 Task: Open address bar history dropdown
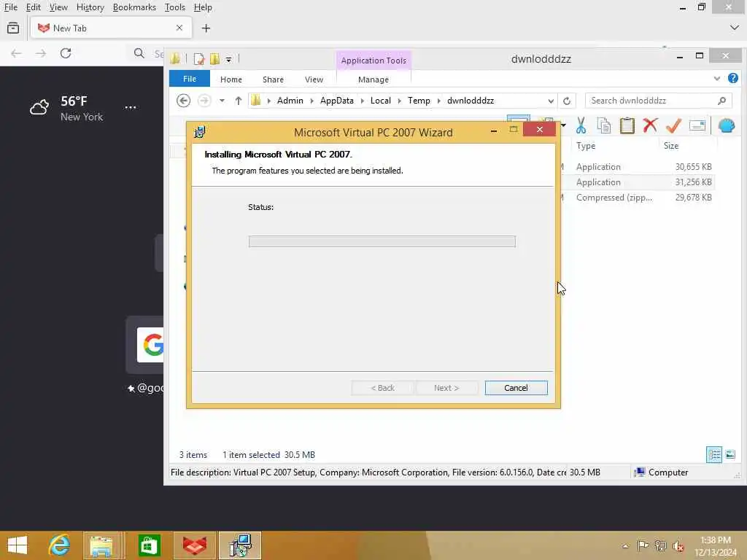551,101
